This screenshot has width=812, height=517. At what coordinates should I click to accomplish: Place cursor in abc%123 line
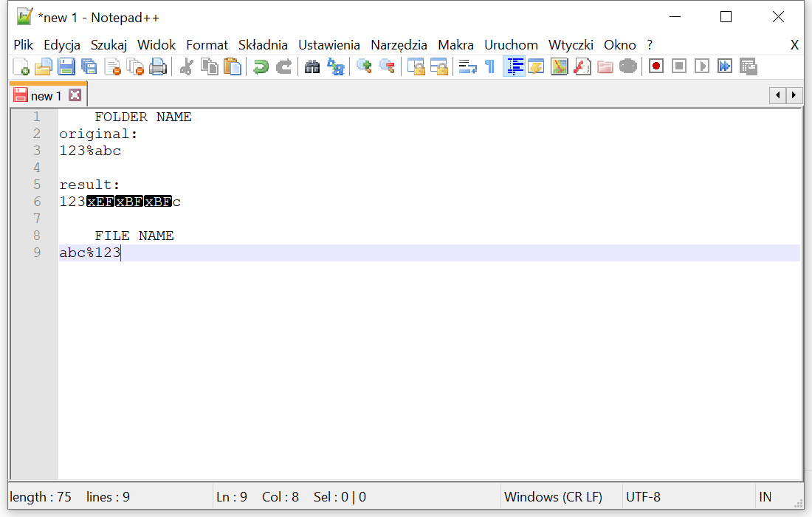tap(89, 253)
